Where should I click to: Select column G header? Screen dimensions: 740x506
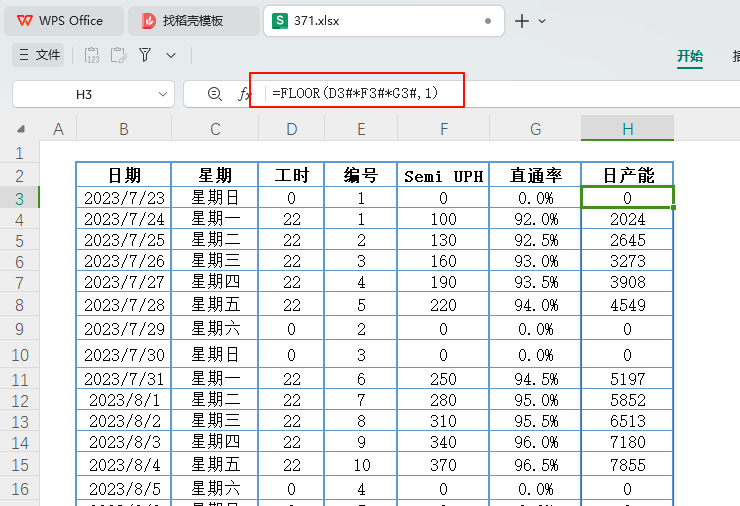(x=535, y=129)
